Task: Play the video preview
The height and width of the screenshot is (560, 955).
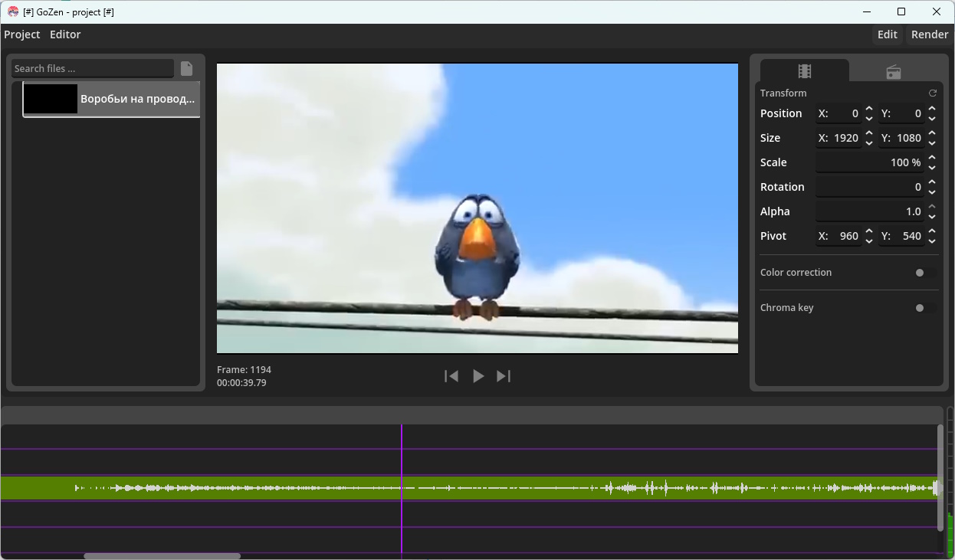Action: 477,376
